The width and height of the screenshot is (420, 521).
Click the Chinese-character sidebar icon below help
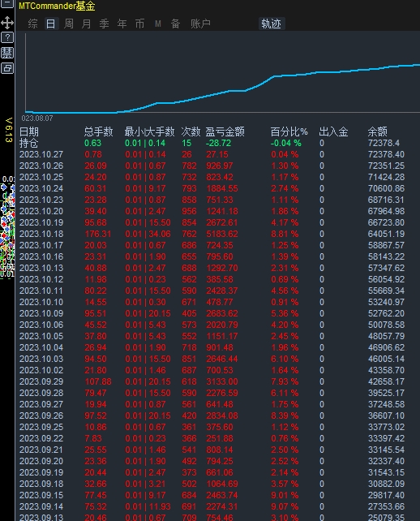point(7,53)
